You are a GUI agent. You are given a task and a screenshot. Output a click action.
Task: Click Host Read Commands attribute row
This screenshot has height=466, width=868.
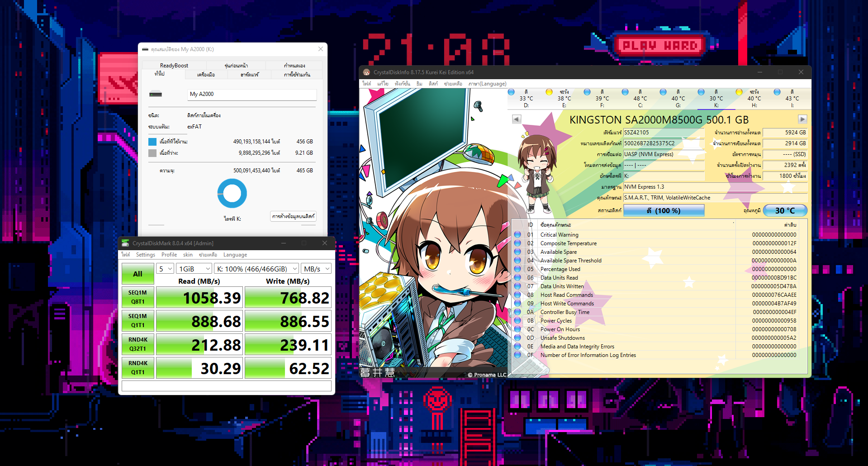[655, 295]
